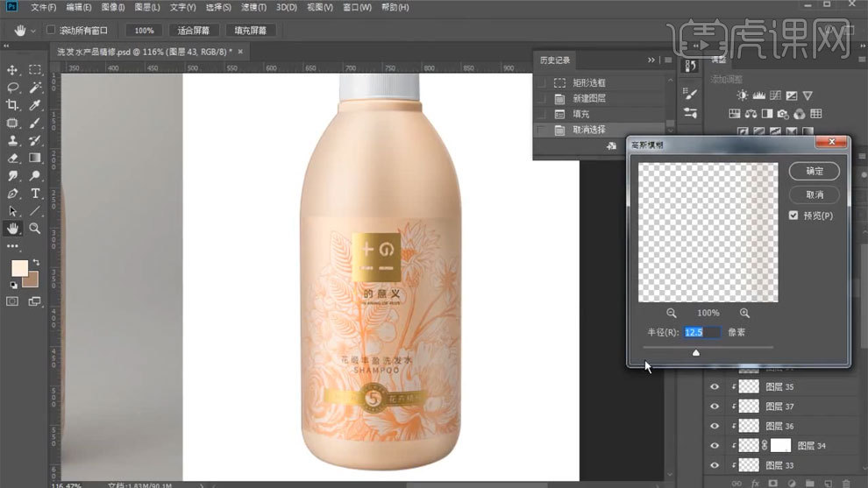This screenshot has height=488, width=868.
Task: Switch to 洗发水产品精修.psd document tab
Action: (144, 52)
